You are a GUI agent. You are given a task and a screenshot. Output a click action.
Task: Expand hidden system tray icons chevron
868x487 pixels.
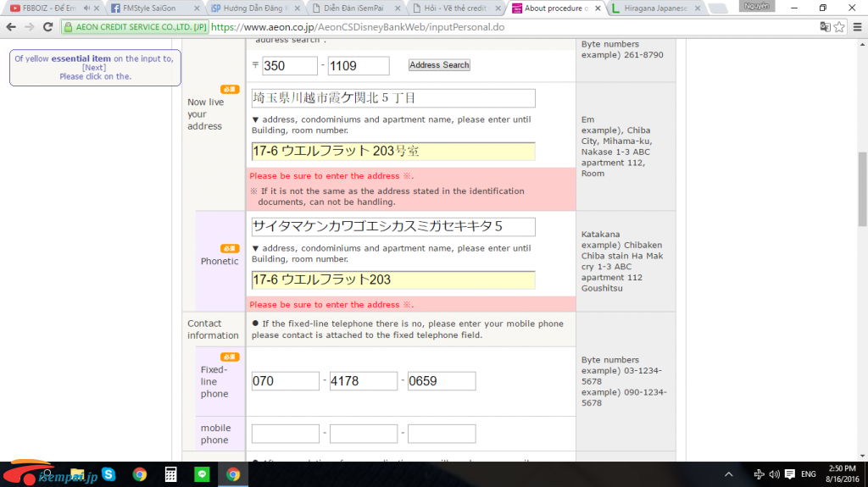coord(728,474)
